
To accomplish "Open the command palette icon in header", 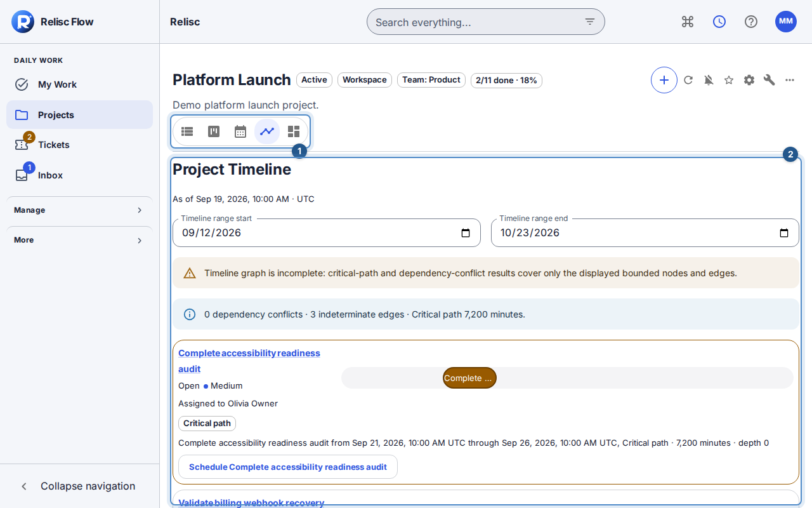I will click(x=688, y=22).
